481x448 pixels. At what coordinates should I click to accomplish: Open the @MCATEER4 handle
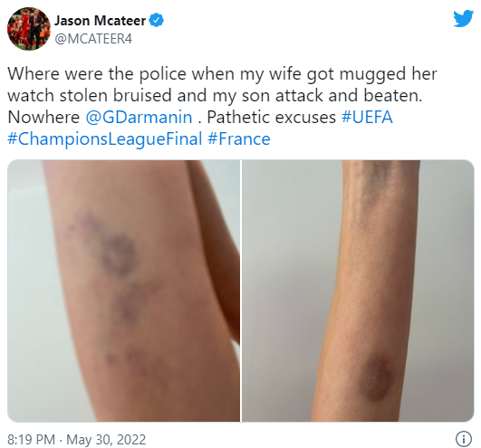93,39
